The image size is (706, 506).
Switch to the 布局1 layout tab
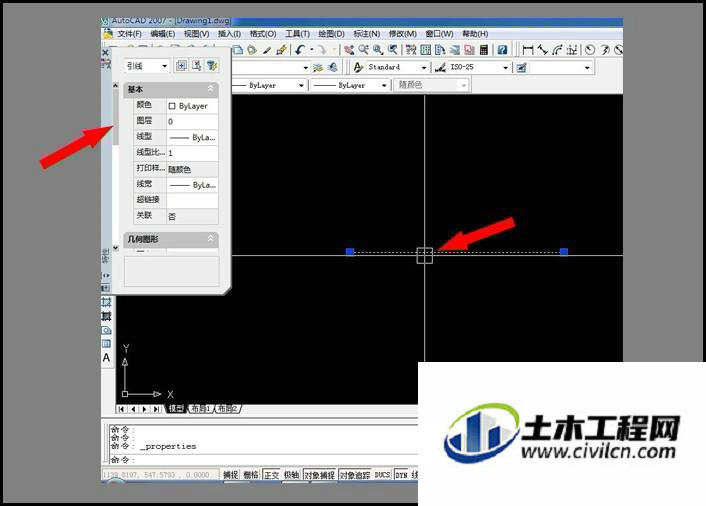200,408
